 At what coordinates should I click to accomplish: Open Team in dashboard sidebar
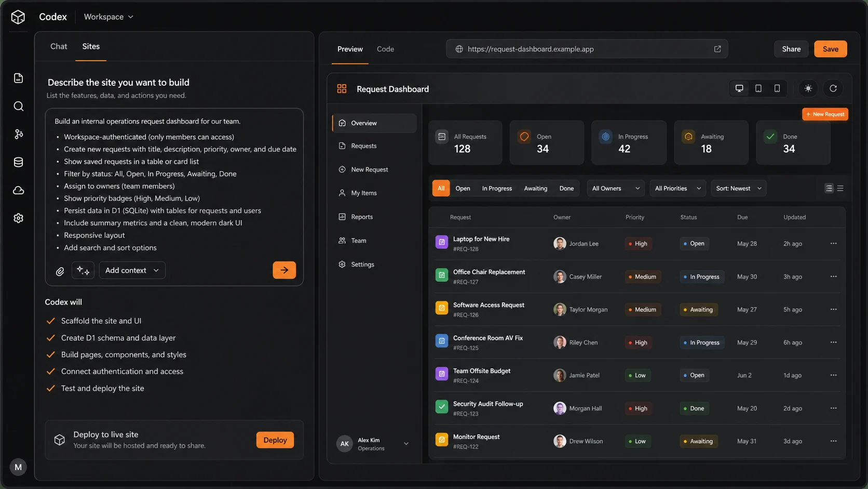click(x=374, y=241)
